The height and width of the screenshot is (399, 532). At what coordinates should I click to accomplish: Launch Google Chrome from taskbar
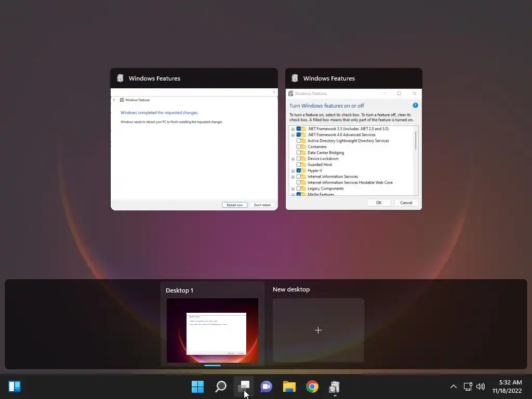coord(312,387)
